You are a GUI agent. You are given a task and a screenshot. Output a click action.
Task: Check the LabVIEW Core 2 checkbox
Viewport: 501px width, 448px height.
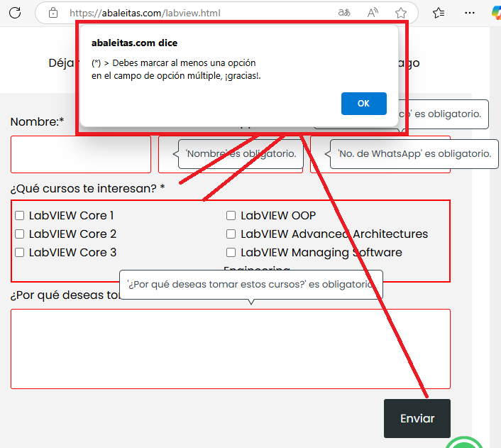19,234
